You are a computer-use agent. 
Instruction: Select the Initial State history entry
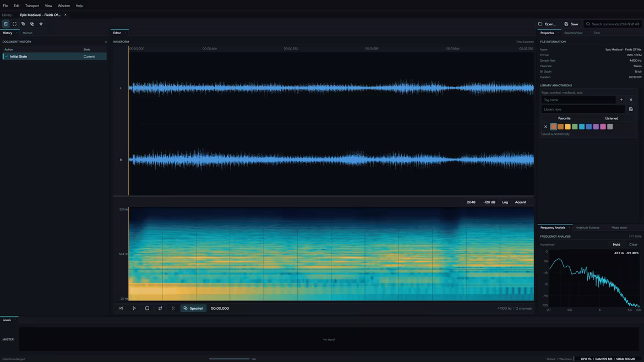(54, 56)
